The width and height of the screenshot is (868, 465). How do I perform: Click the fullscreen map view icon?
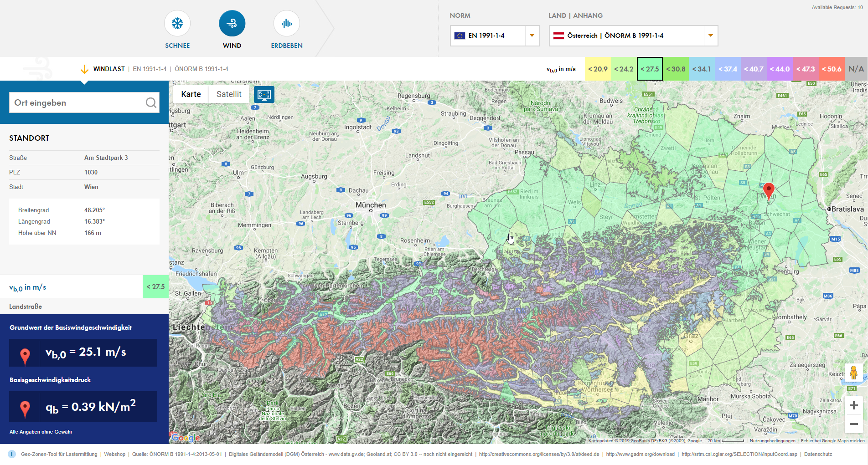(x=264, y=94)
